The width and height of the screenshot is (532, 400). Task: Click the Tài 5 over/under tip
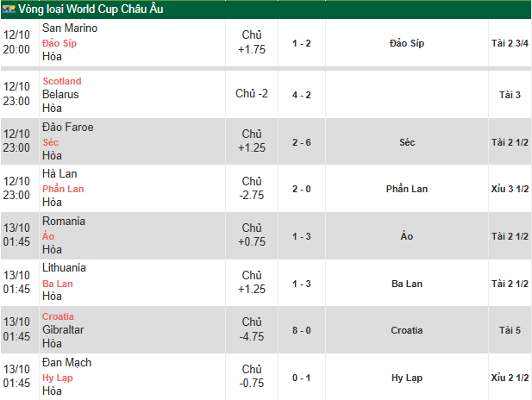(510, 330)
